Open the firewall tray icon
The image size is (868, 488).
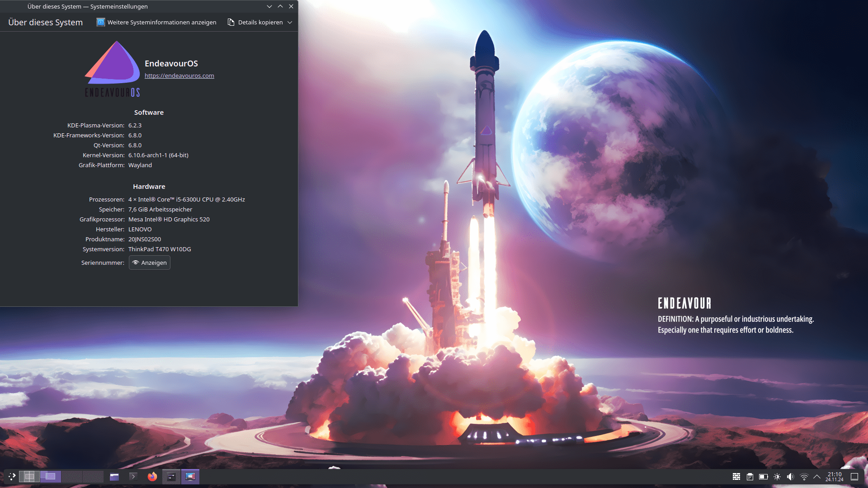click(x=736, y=476)
